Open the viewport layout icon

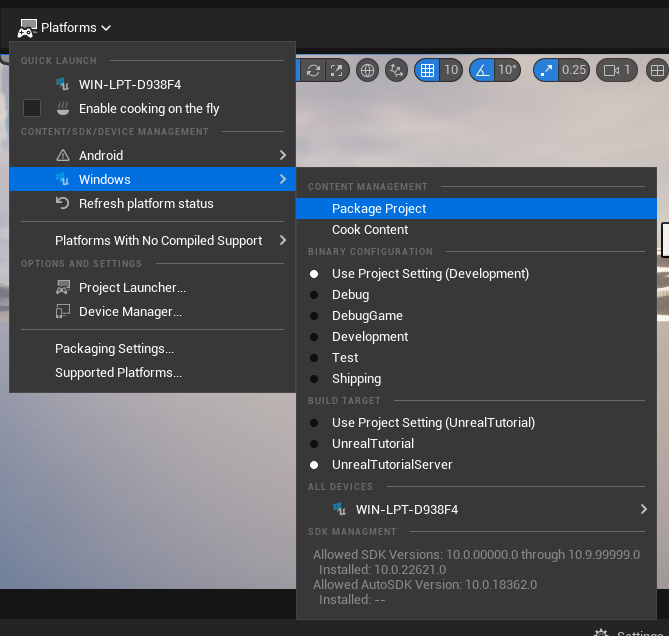click(x=657, y=70)
